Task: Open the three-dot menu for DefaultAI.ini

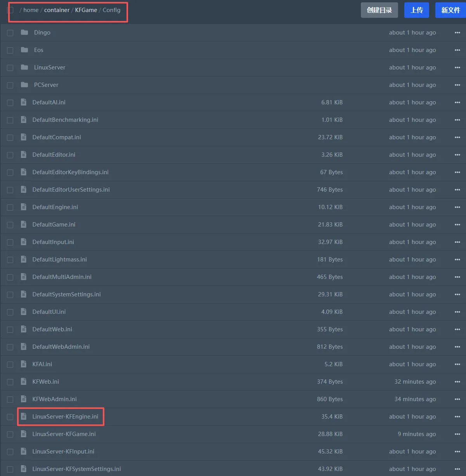Action: (x=457, y=102)
